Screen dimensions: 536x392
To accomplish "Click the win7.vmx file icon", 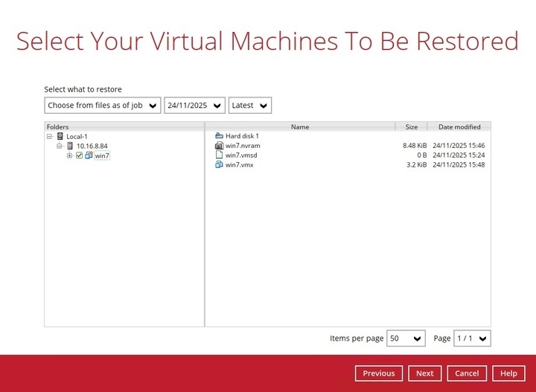I will click(x=219, y=164).
